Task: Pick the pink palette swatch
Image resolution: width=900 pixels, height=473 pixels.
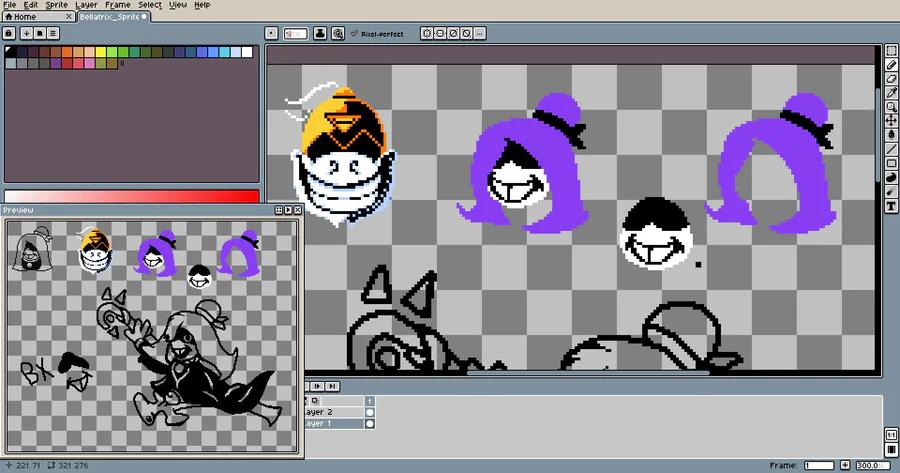Action: (x=90, y=63)
